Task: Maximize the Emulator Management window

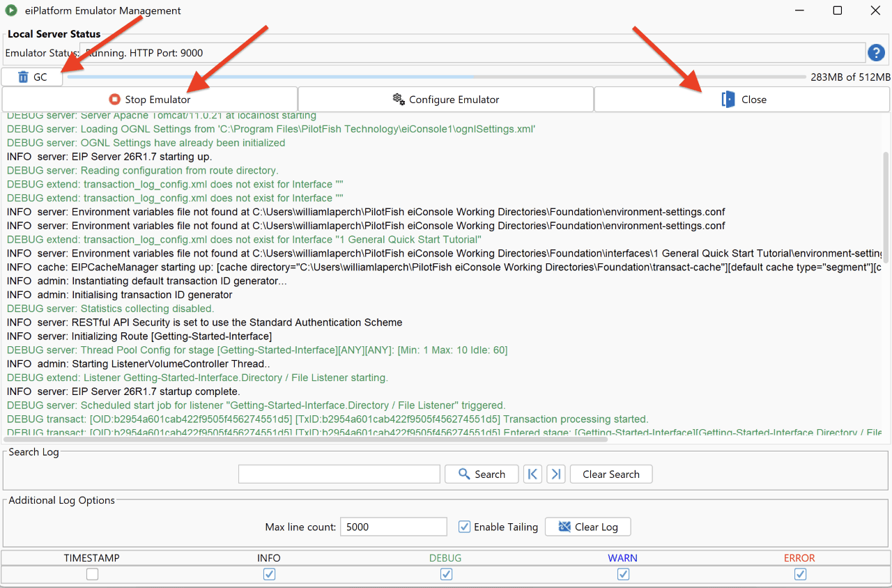Action: [x=838, y=10]
